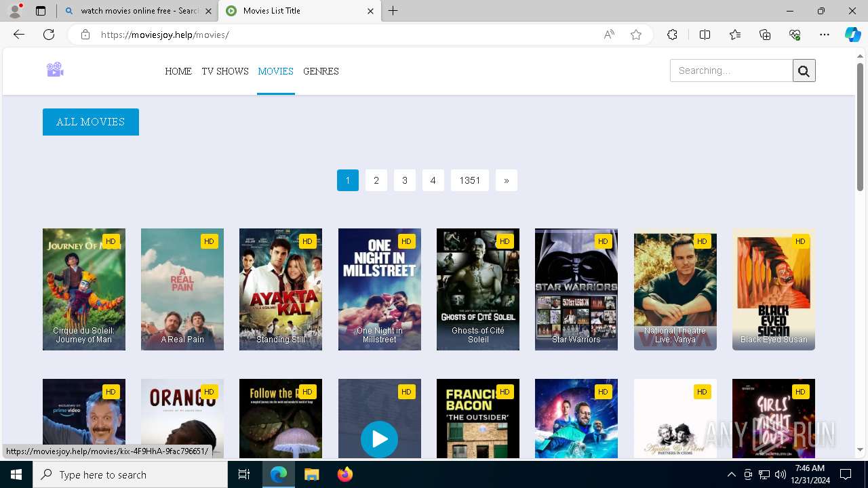This screenshot has width=868, height=488.
Task: Open Orango movie poster
Action: [182, 418]
